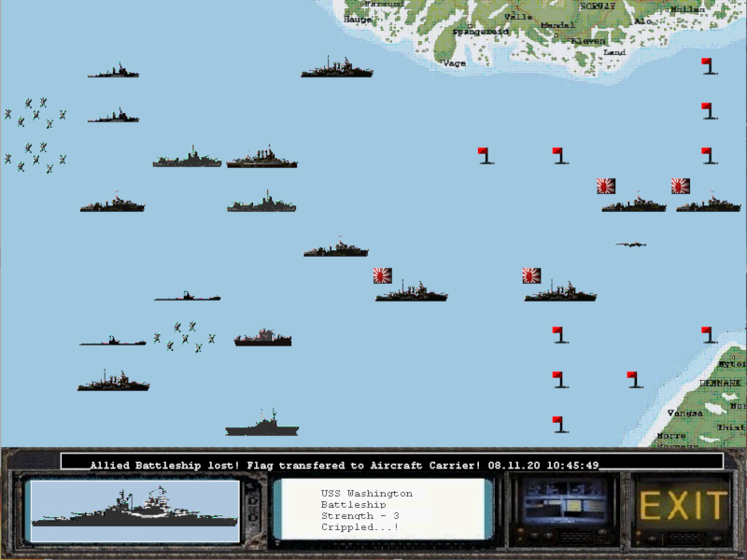This screenshot has width=747, height=560.
Task: Click the rising sun flag directly above the lone aircraft's left
Action: 606,186
